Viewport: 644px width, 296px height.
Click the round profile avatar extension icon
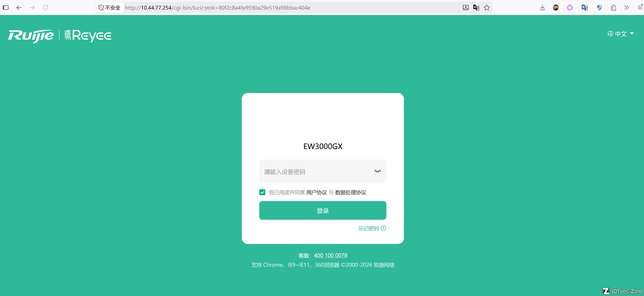556,8
